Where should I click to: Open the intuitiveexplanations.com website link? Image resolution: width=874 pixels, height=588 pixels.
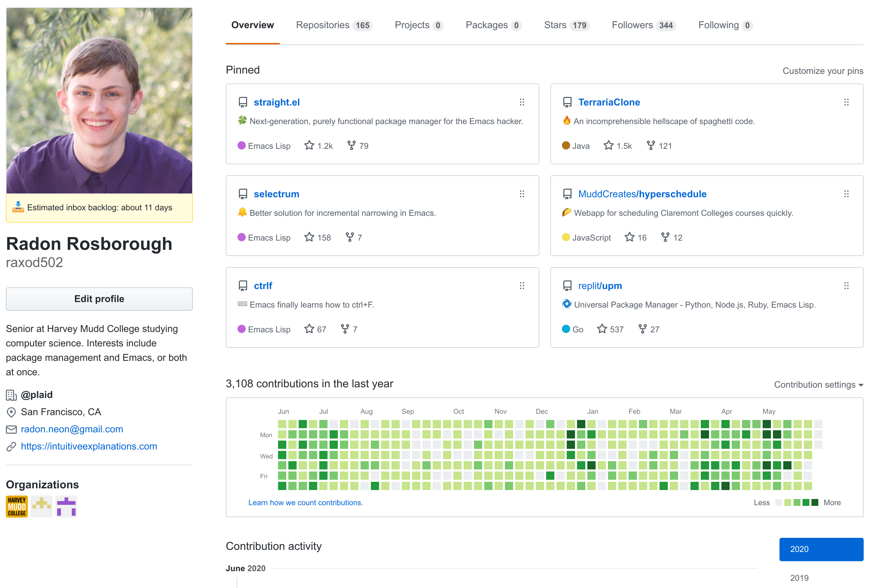click(89, 446)
